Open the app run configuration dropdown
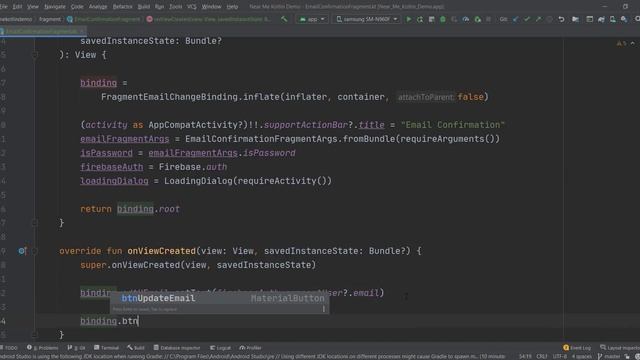640x360 pixels. click(x=312, y=19)
